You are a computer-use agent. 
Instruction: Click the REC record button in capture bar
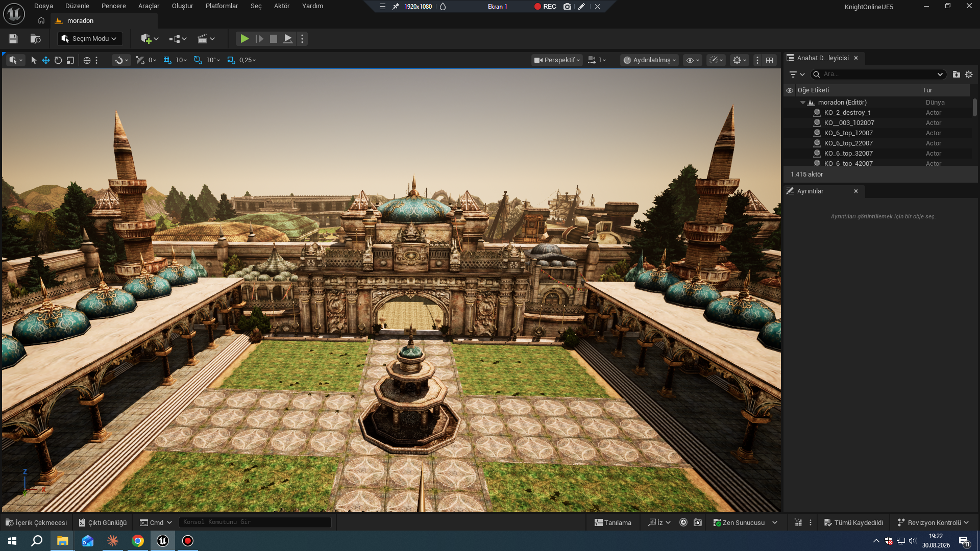545,7
